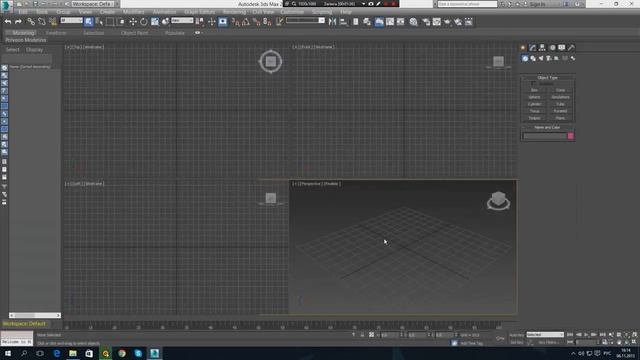The width and height of the screenshot is (640, 360).
Task: Open the pink object color swatch
Action: click(570, 136)
